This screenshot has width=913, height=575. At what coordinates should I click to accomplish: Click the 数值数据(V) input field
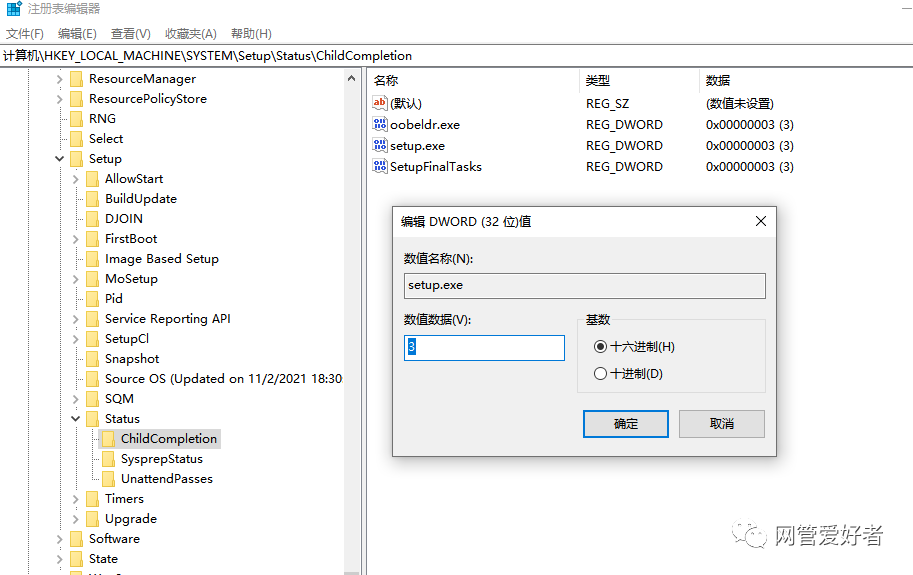pos(484,347)
